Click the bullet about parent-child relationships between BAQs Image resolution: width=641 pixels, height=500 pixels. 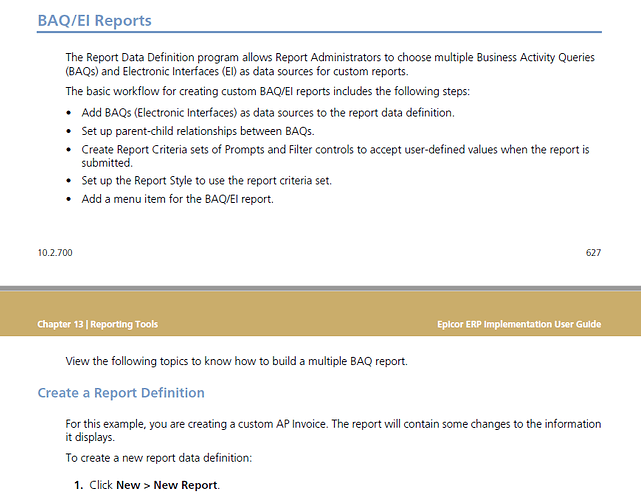coord(198,131)
